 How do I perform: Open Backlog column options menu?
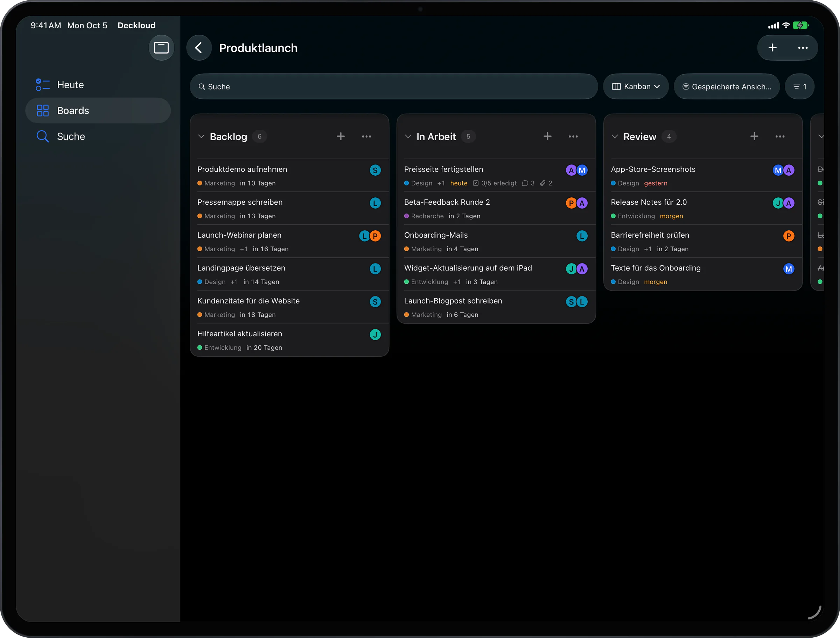[366, 136]
